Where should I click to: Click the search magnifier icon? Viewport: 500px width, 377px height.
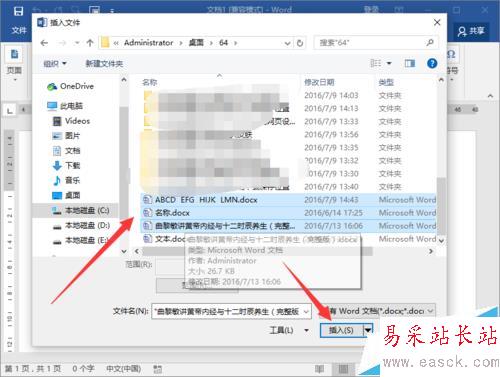click(x=430, y=42)
